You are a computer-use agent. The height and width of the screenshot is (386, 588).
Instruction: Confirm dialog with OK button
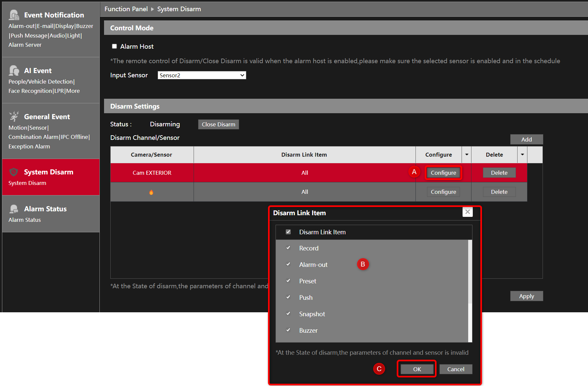coord(417,369)
